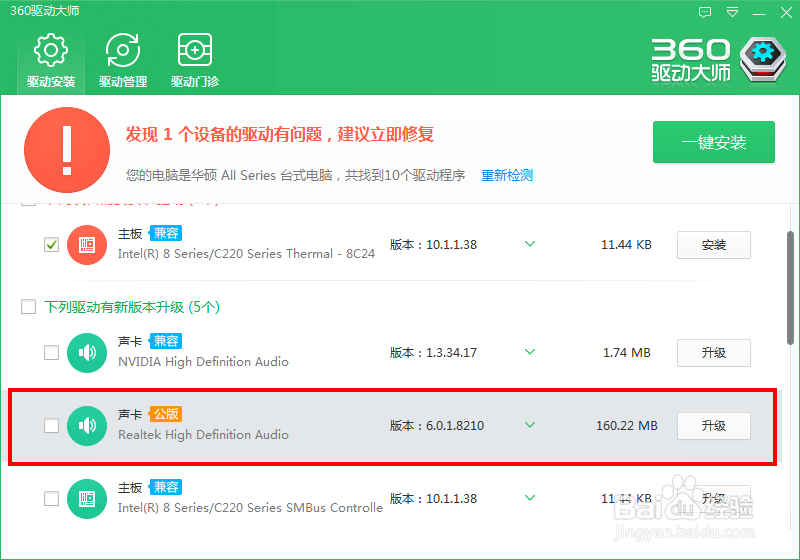Viewport: 800px width, 560px height.
Task: Click the green SMBus motherboard icon
Action: (87, 499)
